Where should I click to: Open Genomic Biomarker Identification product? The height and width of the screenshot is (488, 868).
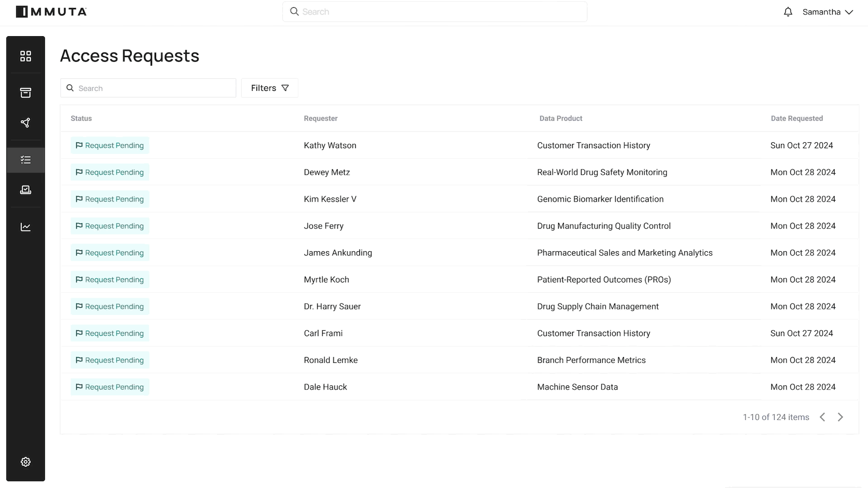600,199
